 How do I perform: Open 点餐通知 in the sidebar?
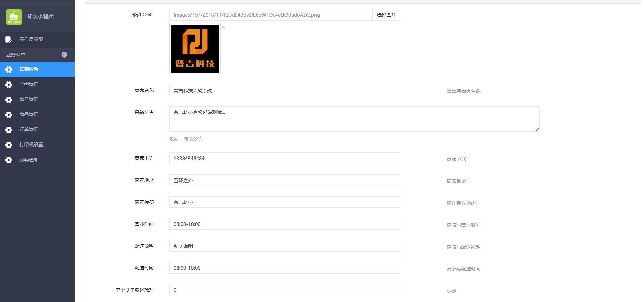pyautogui.click(x=37, y=160)
